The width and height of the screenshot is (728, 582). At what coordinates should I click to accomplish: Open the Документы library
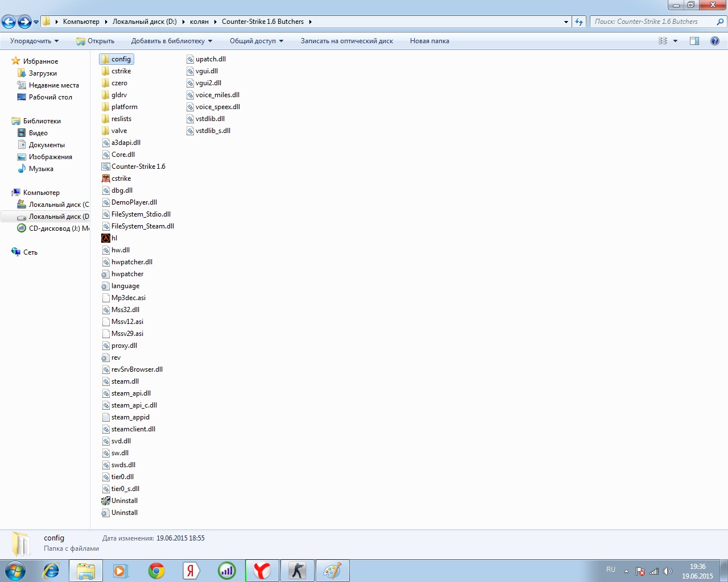click(x=47, y=145)
